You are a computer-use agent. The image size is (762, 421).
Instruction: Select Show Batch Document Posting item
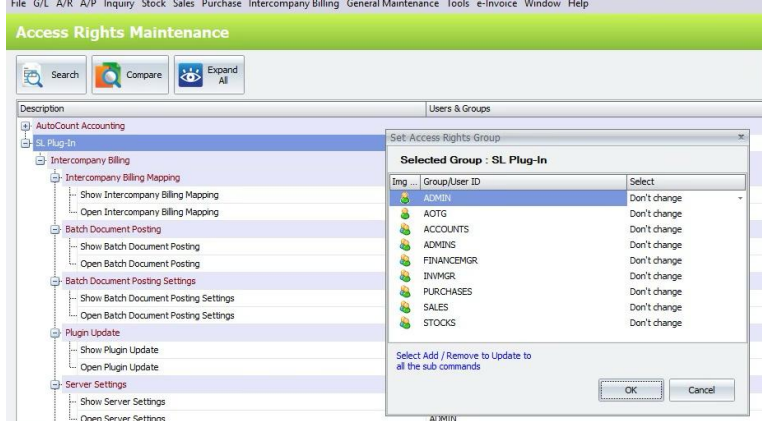(x=140, y=246)
